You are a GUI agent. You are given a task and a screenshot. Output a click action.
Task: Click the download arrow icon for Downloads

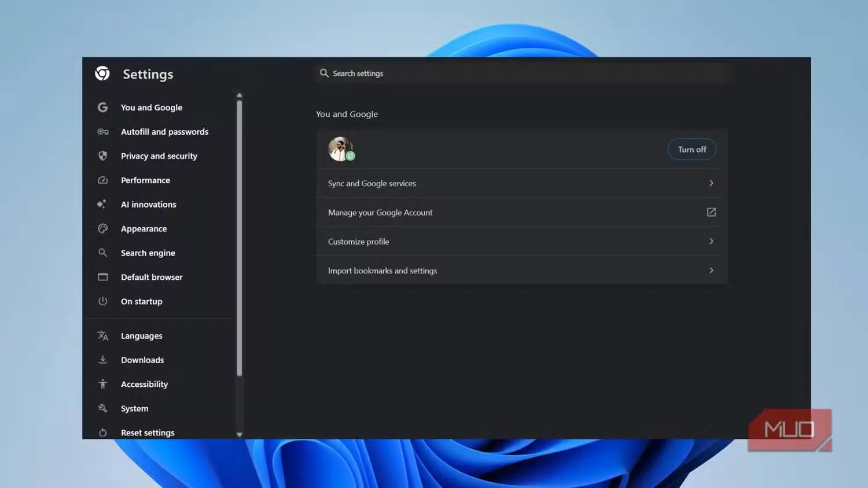(102, 360)
